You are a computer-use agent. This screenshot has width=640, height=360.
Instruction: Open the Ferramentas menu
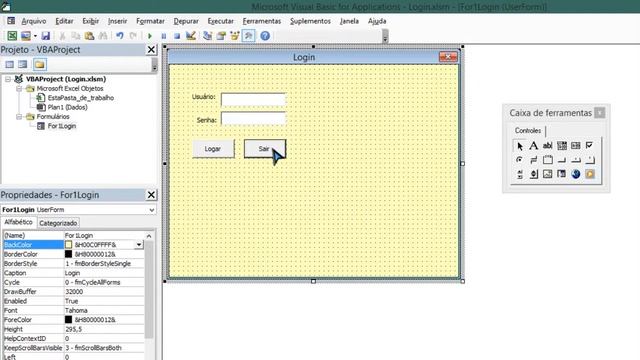pyautogui.click(x=262, y=21)
